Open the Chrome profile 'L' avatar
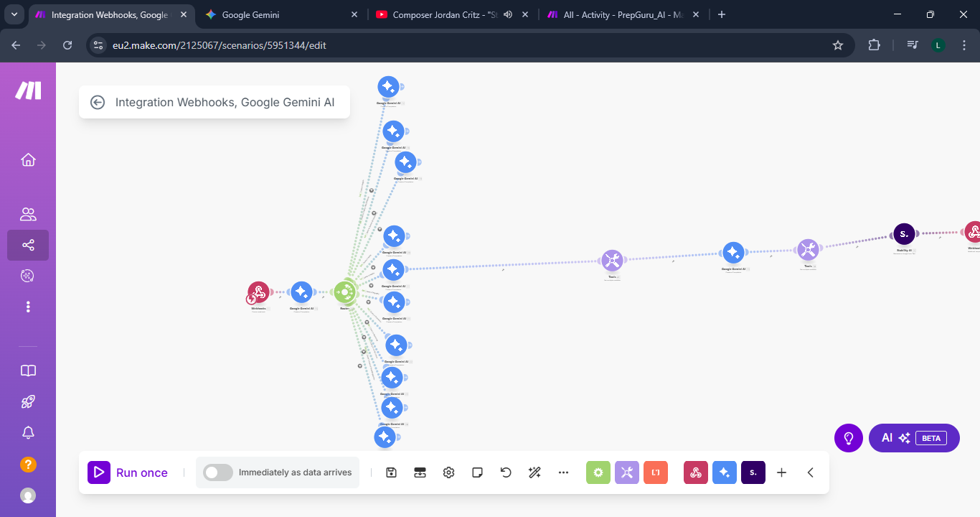 point(938,45)
